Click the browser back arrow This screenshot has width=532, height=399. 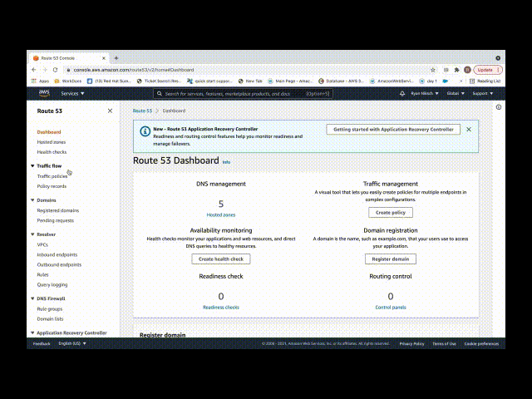34,70
